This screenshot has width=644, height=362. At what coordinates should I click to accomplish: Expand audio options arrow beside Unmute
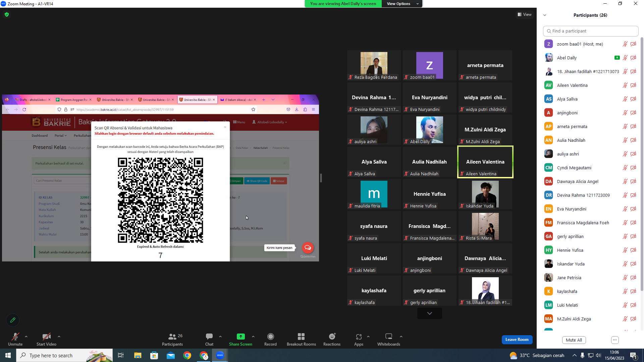click(26, 337)
